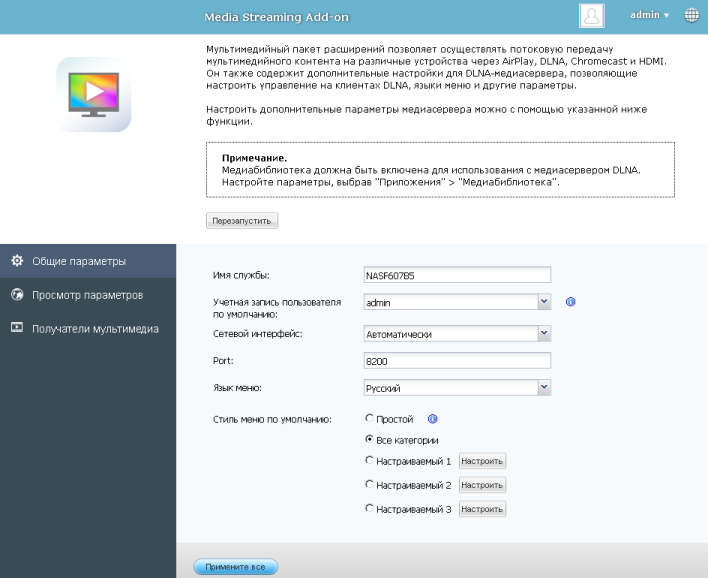Click the Перезапустить button

pos(242,221)
